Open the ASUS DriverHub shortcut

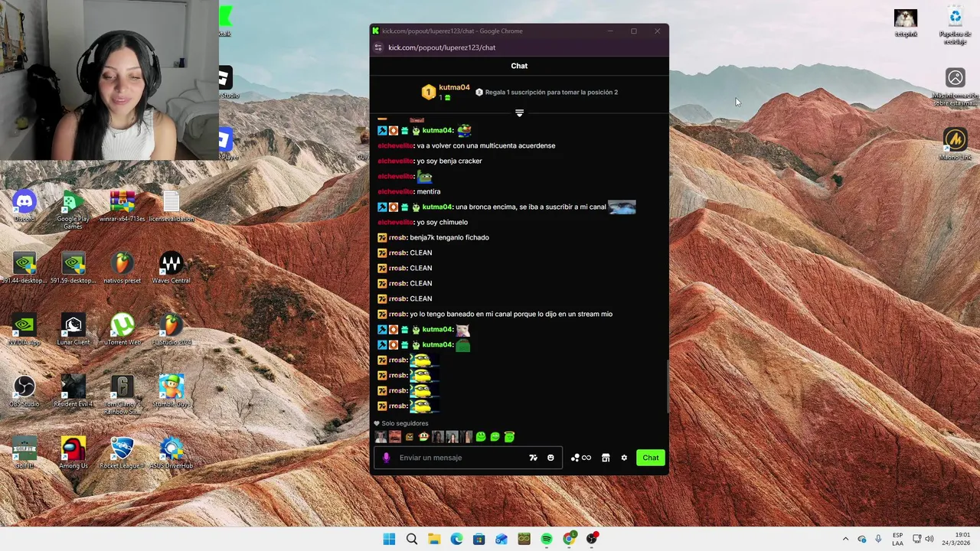pyautogui.click(x=171, y=454)
